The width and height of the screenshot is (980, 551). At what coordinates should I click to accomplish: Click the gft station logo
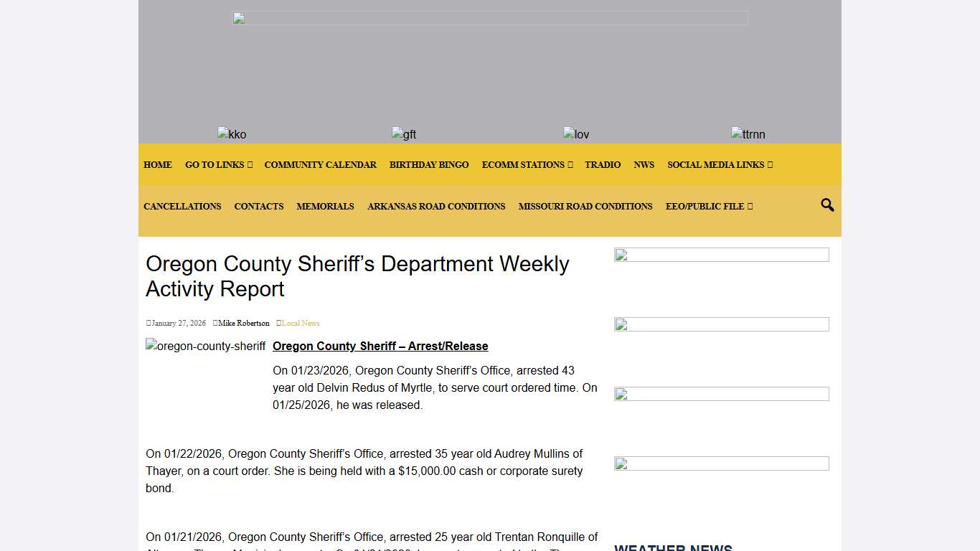coord(404,134)
